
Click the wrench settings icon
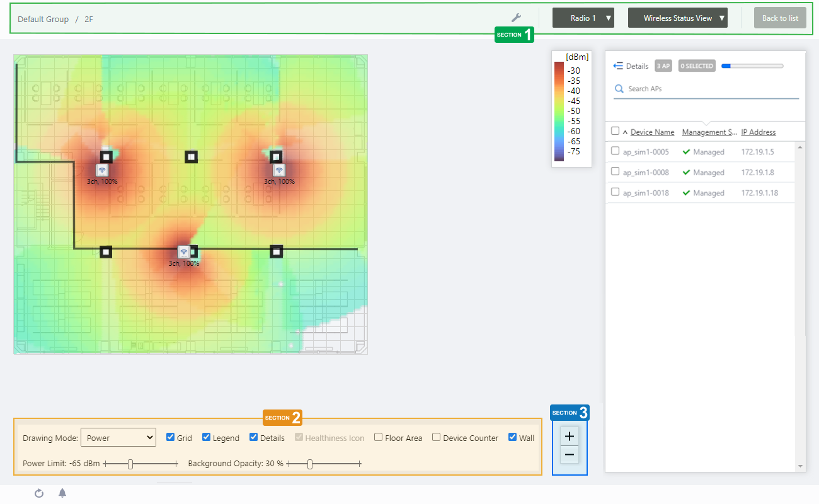(516, 18)
